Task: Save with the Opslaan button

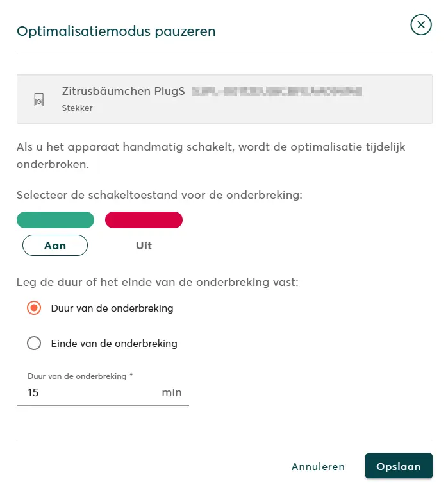Action: (x=399, y=466)
